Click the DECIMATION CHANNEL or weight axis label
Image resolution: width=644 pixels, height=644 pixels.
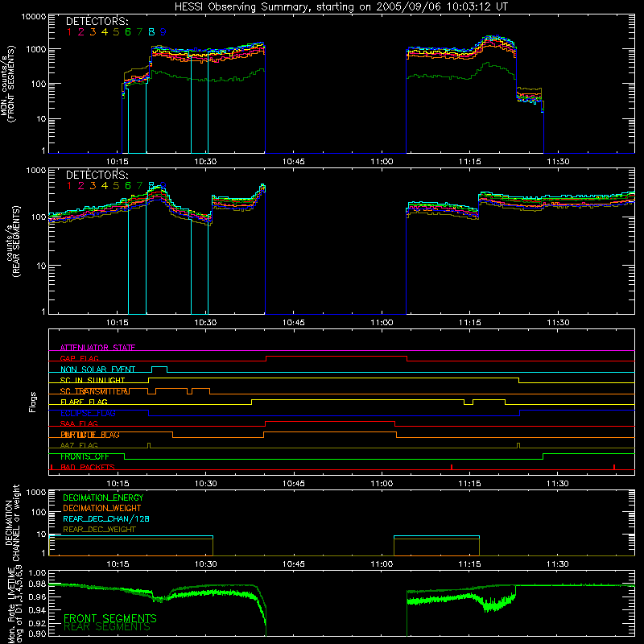(12, 522)
